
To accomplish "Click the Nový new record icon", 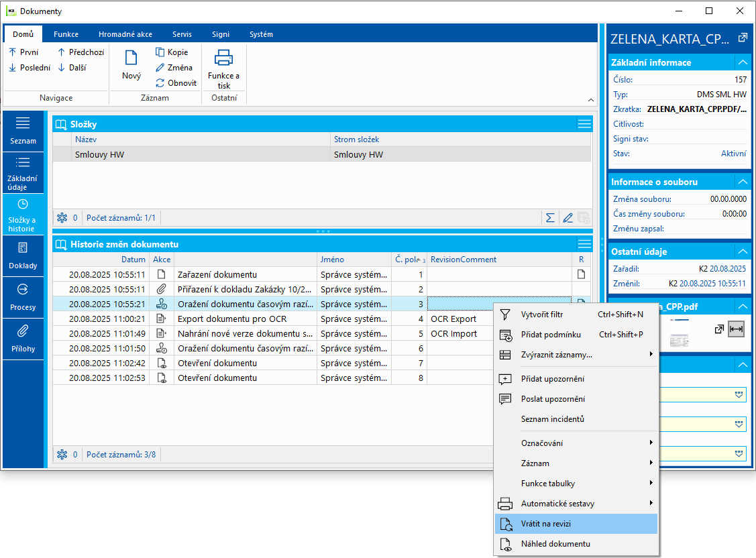I will 131,59.
